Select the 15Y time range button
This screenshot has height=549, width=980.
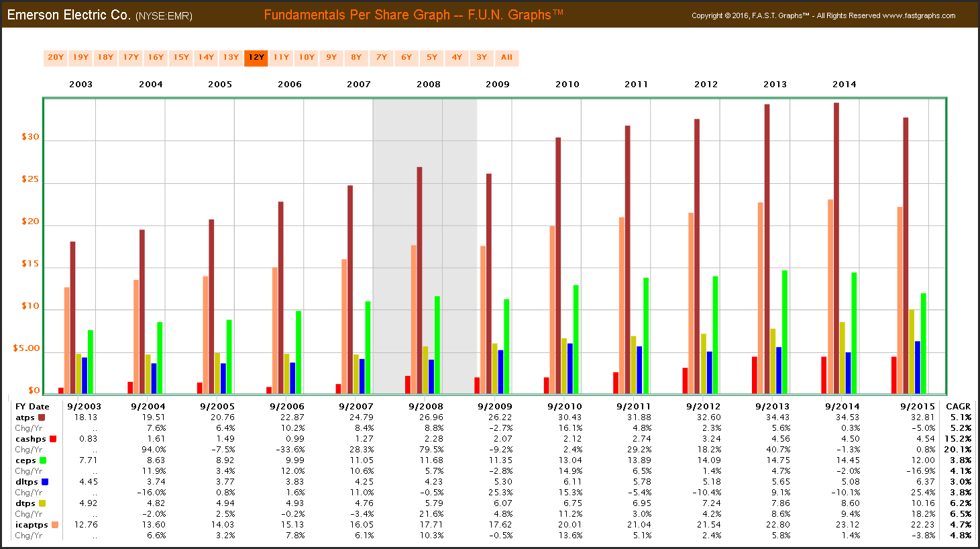(181, 58)
